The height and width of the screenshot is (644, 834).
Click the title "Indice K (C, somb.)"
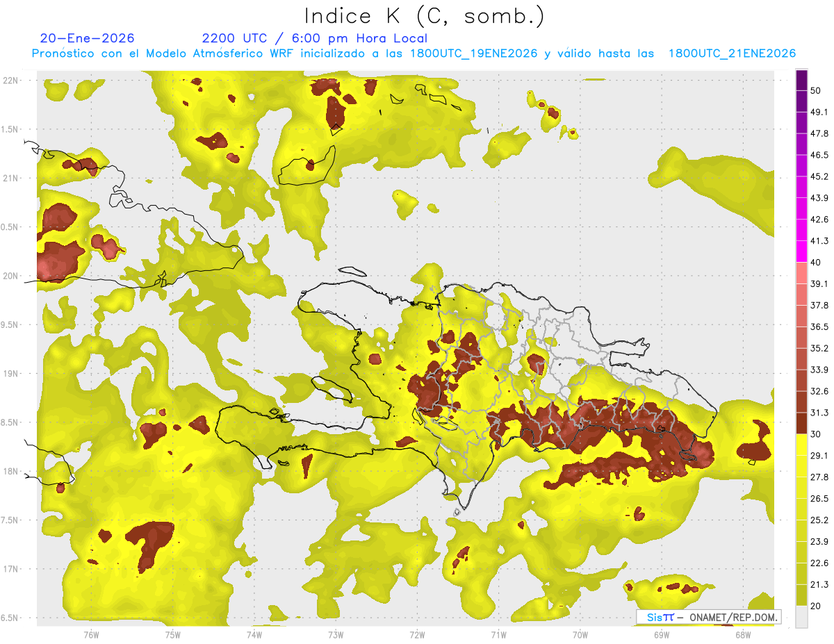point(424,16)
